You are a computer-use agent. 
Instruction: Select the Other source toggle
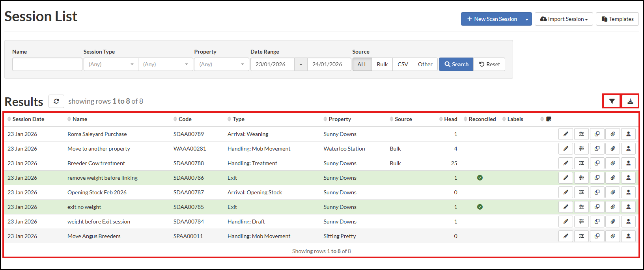pyautogui.click(x=425, y=64)
